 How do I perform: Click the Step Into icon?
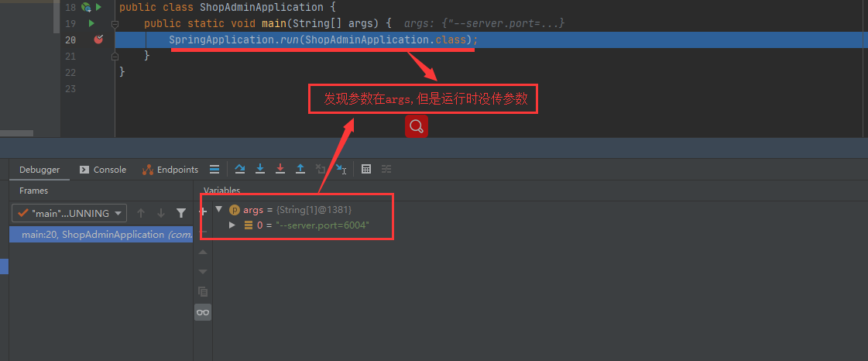point(260,169)
